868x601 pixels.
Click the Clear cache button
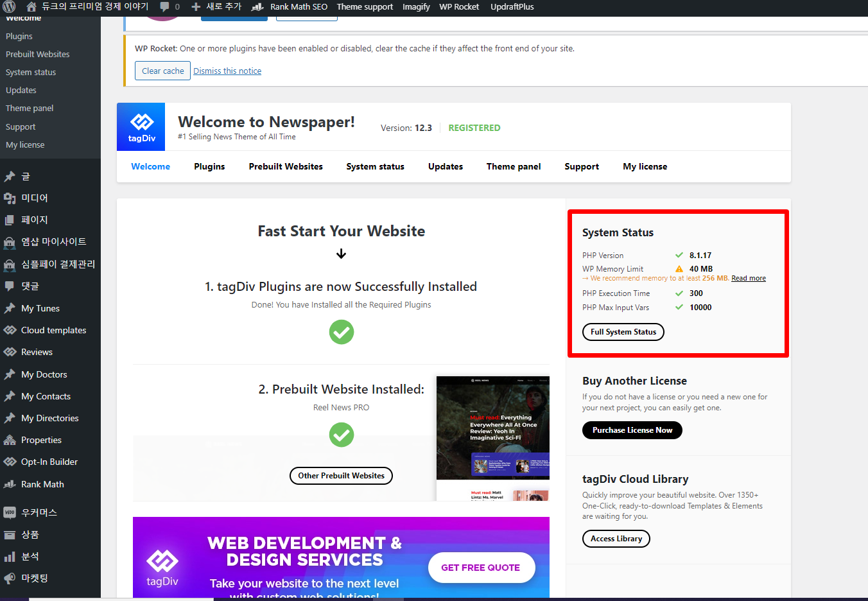pos(162,71)
